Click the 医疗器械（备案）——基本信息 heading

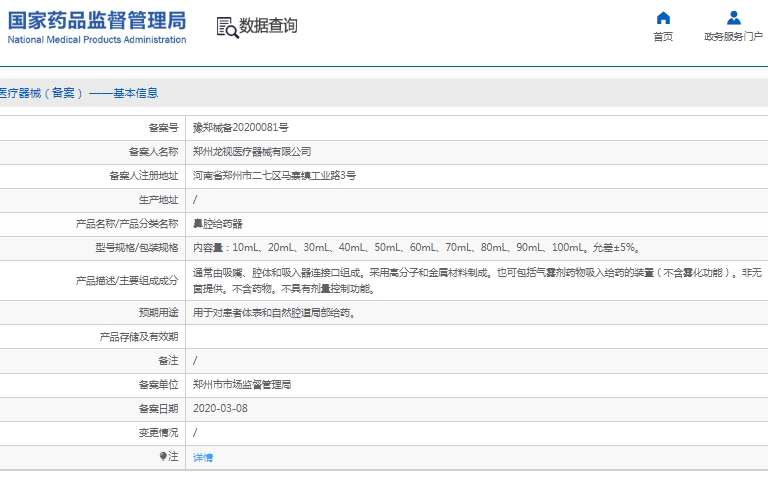[79, 93]
